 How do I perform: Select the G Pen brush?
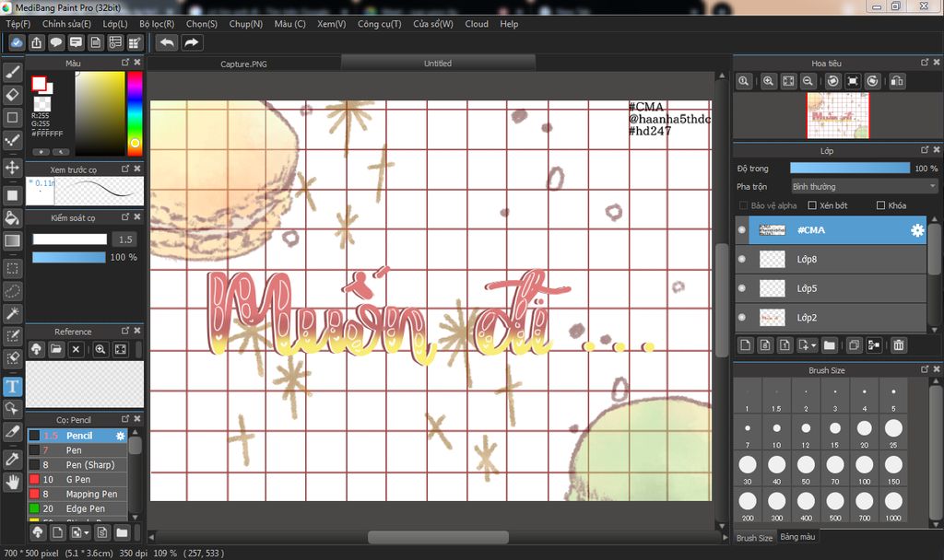(x=77, y=479)
